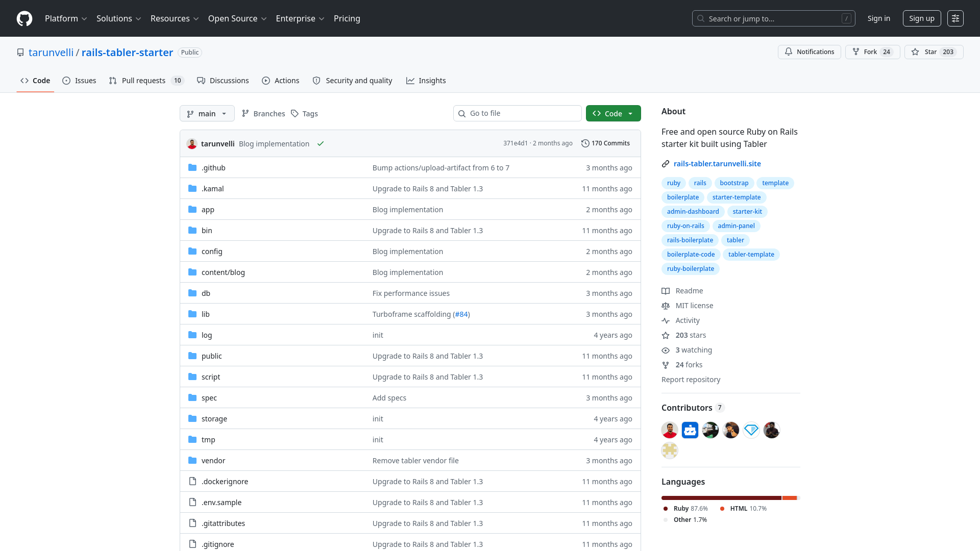Image resolution: width=980 pixels, height=551 pixels.
Task: Click 'Fix performance issues' commit message
Action: tap(411, 293)
